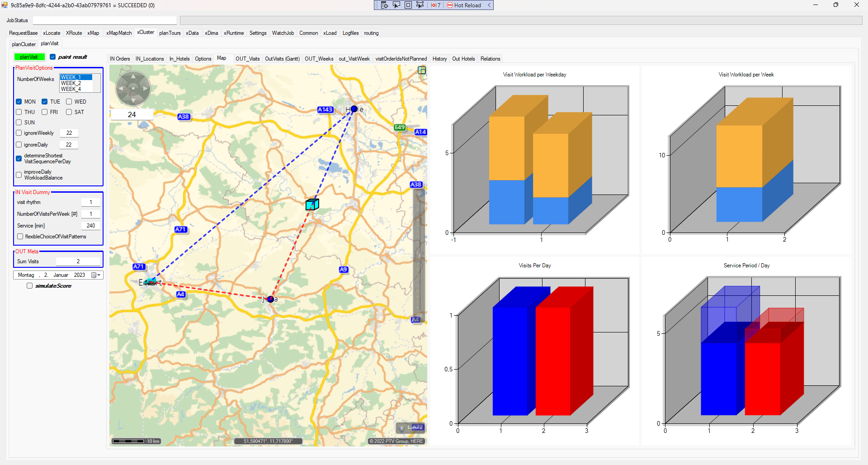Collapse the debug toolbar chevron
This screenshot has width=868, height=465.
489,5
